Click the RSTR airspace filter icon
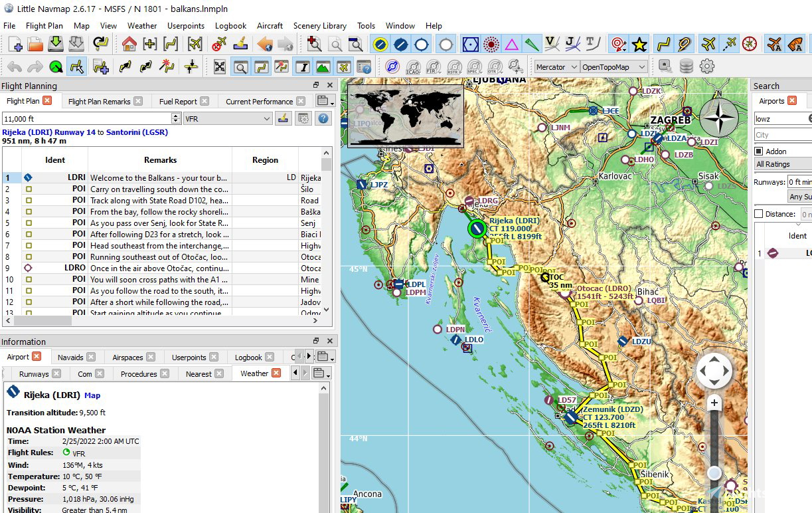The width and height of the screenshot is (812, 513). click(454, 67)
